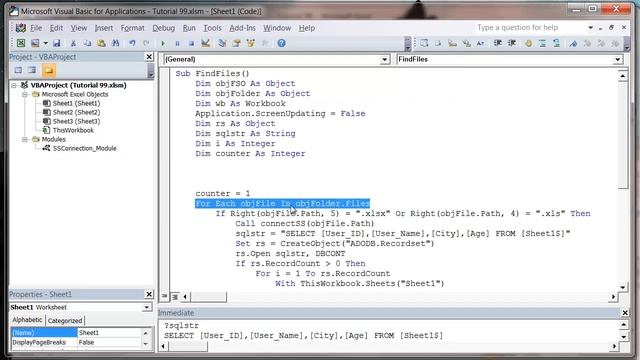
Task: Collapse the Modules folder
Action: pos(25,139)
